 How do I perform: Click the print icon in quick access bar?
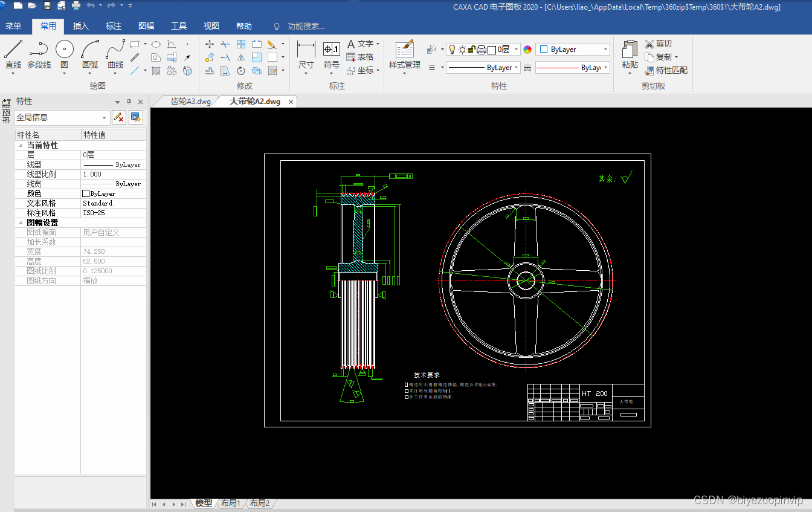point(76,6)
